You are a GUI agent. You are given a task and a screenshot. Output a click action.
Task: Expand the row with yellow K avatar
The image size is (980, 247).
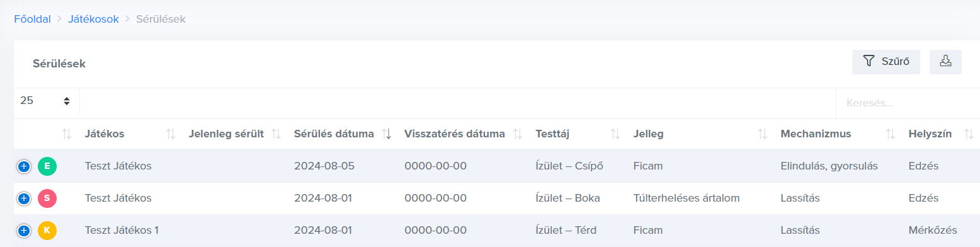[23, 230]
